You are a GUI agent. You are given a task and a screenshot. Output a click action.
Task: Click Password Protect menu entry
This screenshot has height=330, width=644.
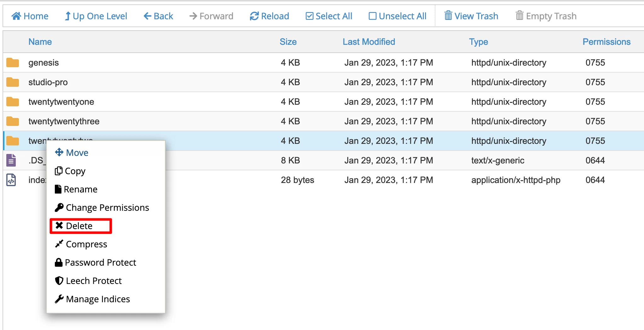(x=100, y=262)
